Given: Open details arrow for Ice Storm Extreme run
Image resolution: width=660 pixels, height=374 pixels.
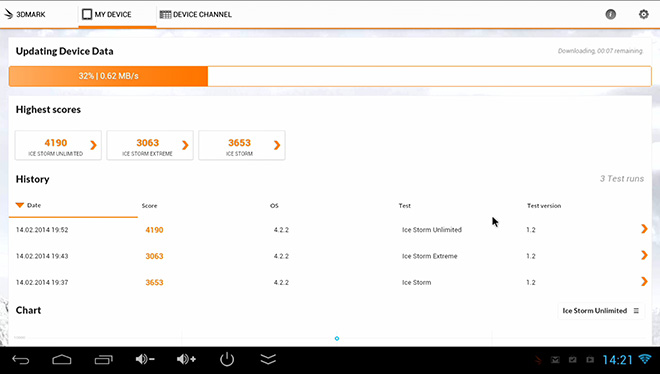Looking at the screenshot, I should 644,255.
